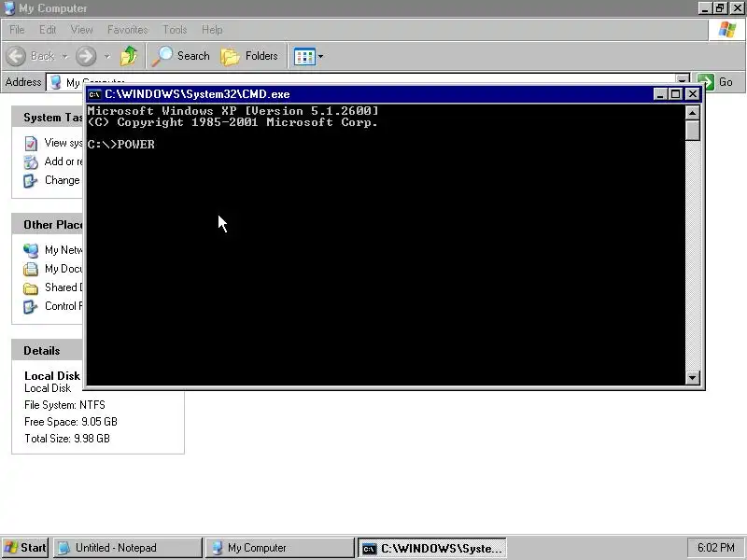This screenshot has width=747, height=560.
Task: Open the My Network Places link
Action: pos(63,249)
